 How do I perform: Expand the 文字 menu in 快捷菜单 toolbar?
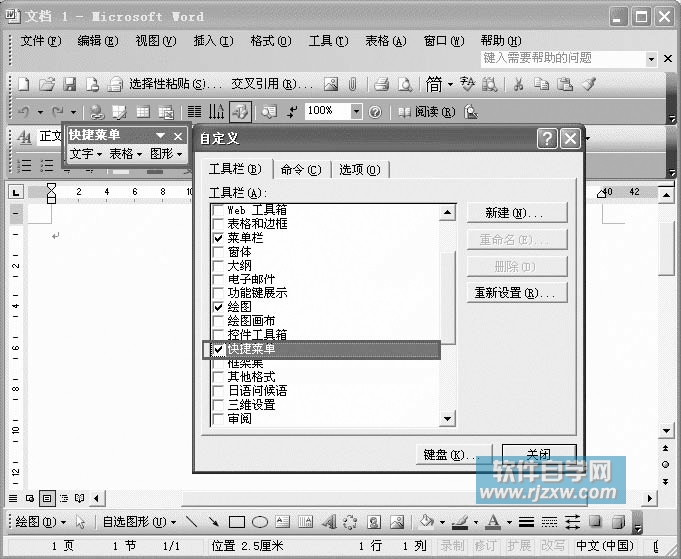[86, 154]
